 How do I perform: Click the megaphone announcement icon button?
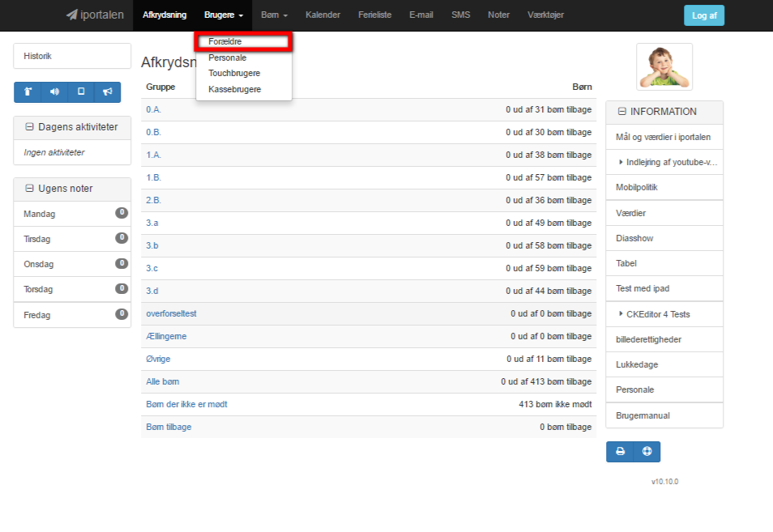pos(108,92)
